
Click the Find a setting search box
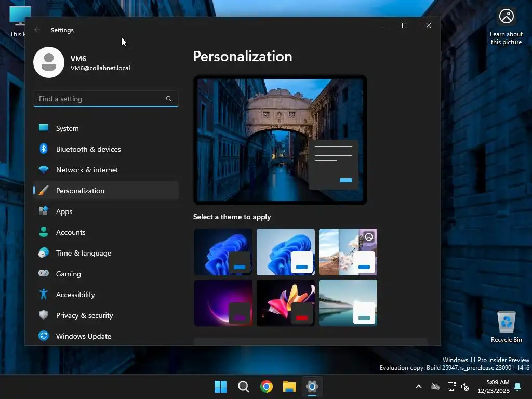click(106, 99)
